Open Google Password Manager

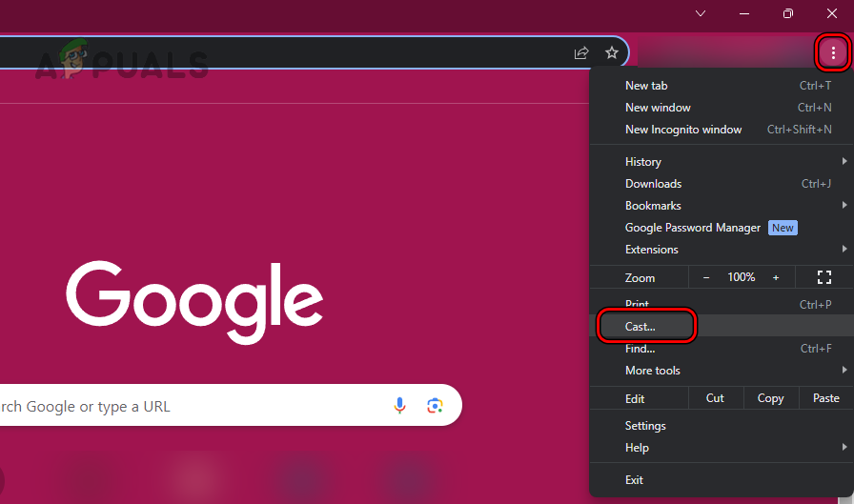pos(722,228)
